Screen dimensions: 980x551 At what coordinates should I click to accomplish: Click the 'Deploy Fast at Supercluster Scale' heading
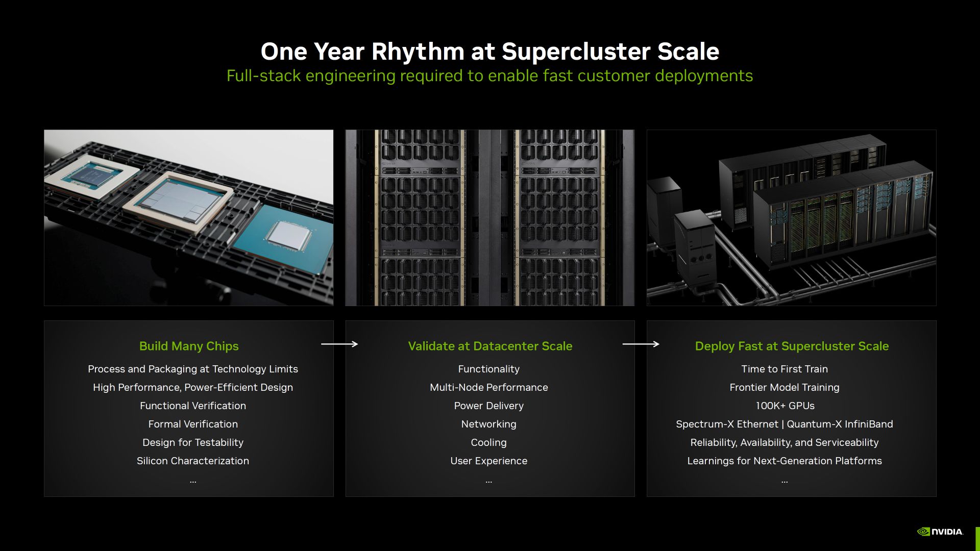pyautogui.click(x=792, y=346)
